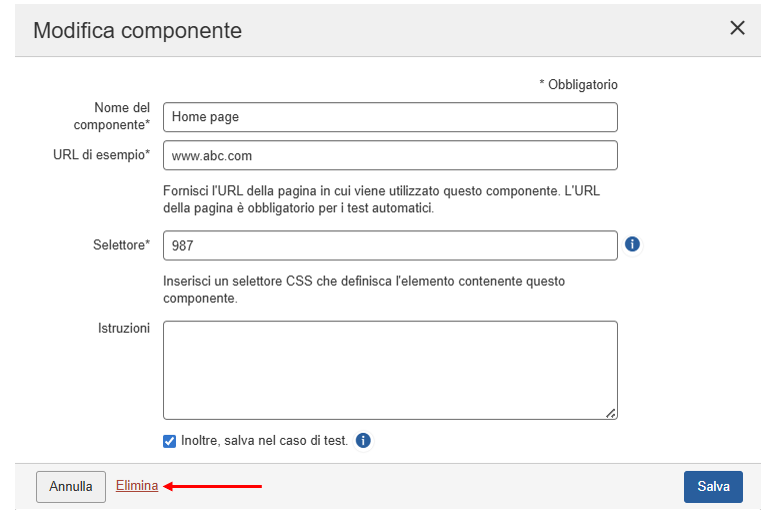Click the info icon beside Selettore field
The image size is (767, 517).
[x=632, y=244]
